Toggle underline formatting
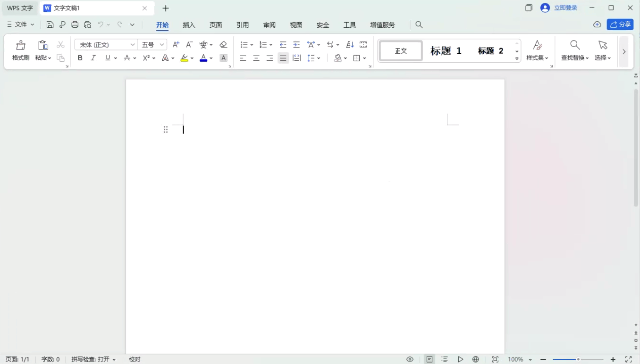640x364 pixels. click(x=108, y=58)
